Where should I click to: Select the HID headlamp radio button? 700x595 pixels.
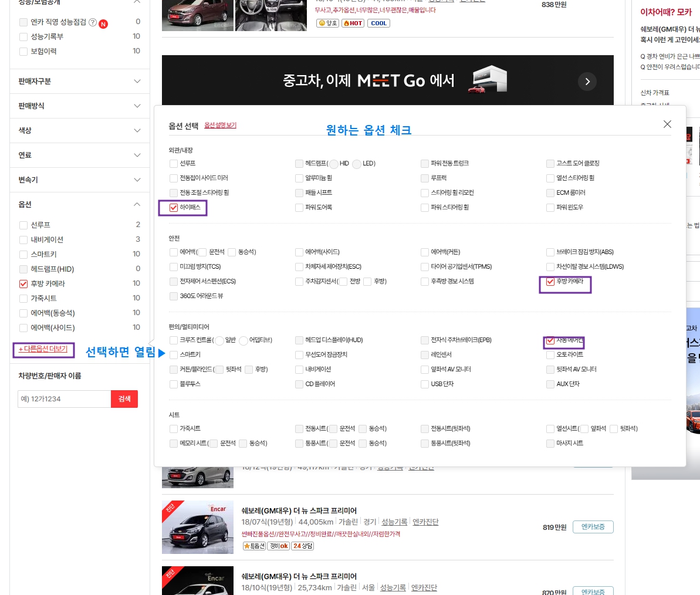[x=333, y=164]
